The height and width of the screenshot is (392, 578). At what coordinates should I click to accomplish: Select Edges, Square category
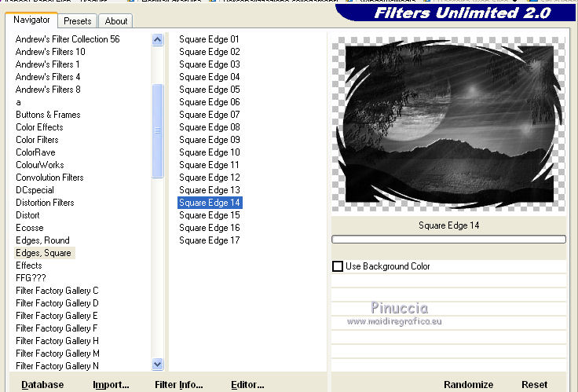pos(45,253)
